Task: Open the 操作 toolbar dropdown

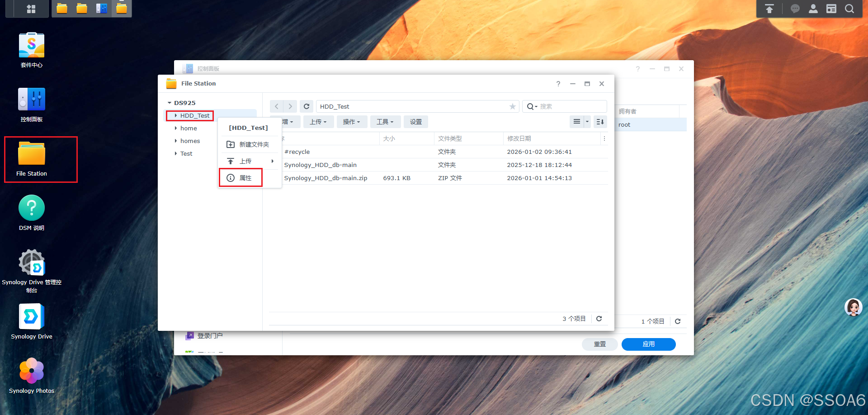Action: (x=352, y=122)
